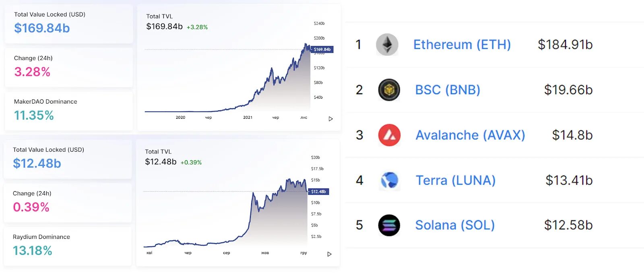The height and width of the screenshot is (275, 644).
Task: Select the Solana (SOL) link
Action: click(455, 225)
